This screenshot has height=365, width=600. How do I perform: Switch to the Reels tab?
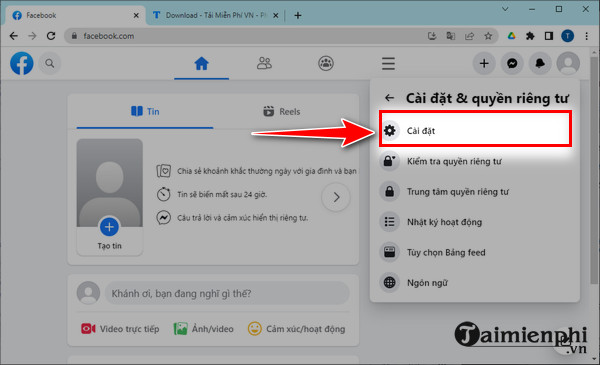(282, 112)
